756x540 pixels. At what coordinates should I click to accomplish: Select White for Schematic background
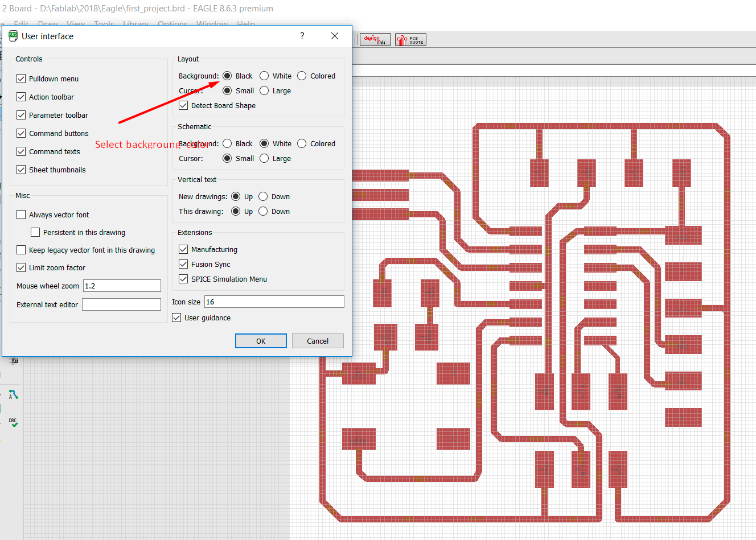point(264,143)
